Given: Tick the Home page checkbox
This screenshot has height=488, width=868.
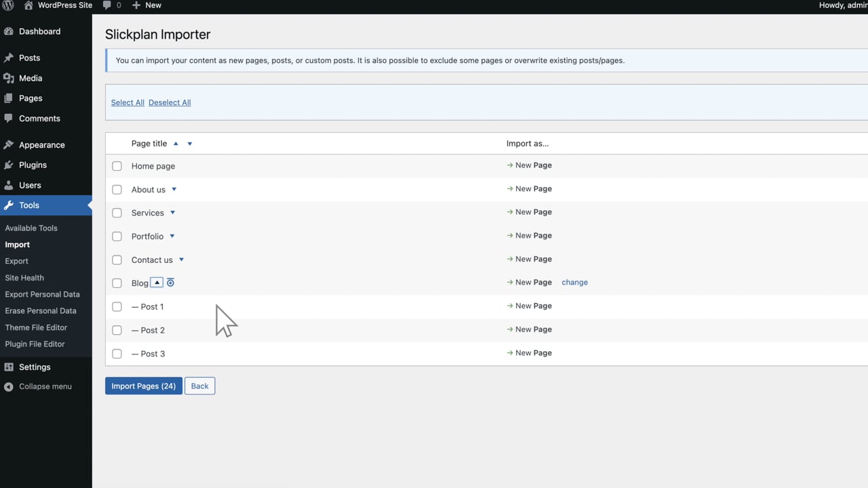Looking at the screenshot, I should tap(117, 166).
